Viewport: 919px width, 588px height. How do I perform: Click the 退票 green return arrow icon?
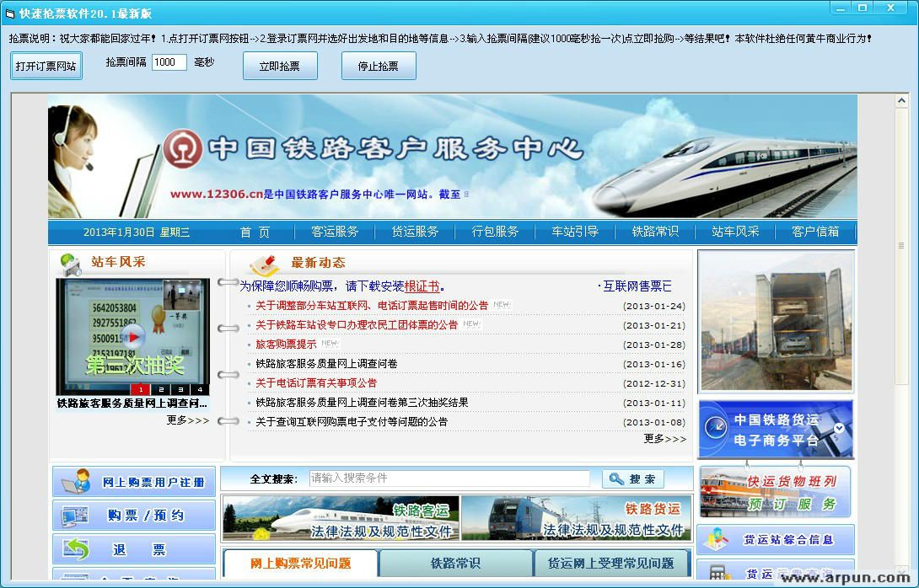pos(76,548)
